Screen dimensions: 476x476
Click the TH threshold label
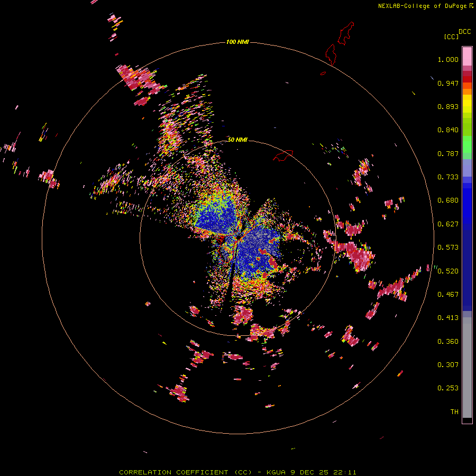[454, 412]
